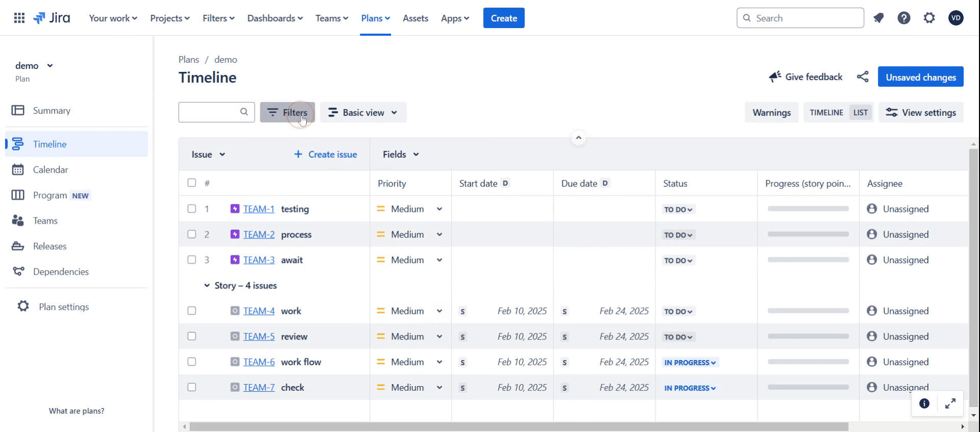Image resolution: width=980 pixels, height=432 pixels.
Task: Open the Filters menu in top navigation
Action: [x=218, y=18]
